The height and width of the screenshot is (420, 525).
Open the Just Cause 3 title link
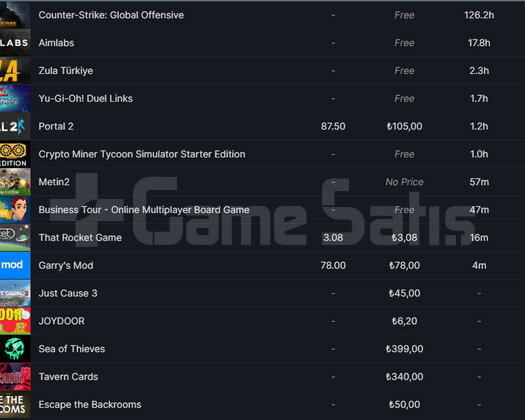click(68, 293)
